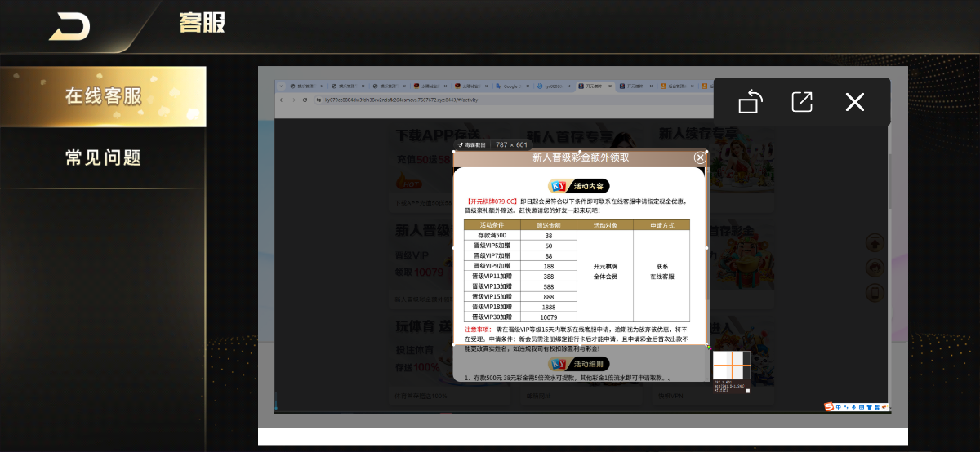Click the browser reload icon
980x452 pixels.
(305, 100)
